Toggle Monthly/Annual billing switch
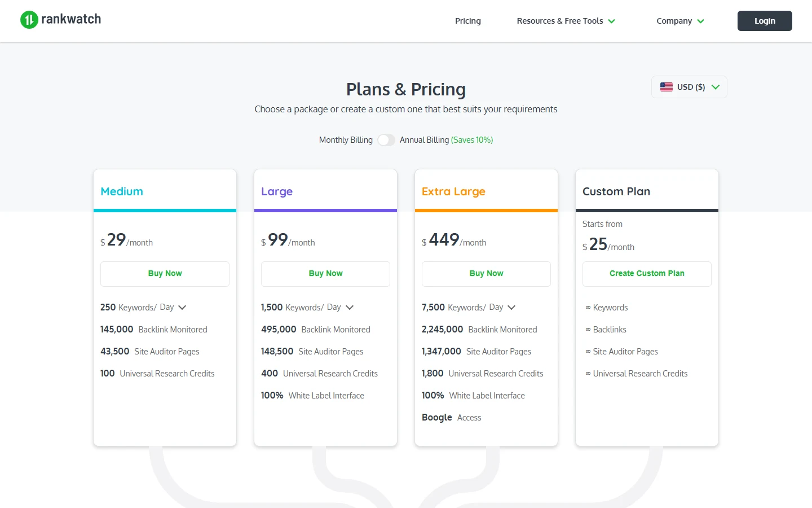 click(386, 140)
